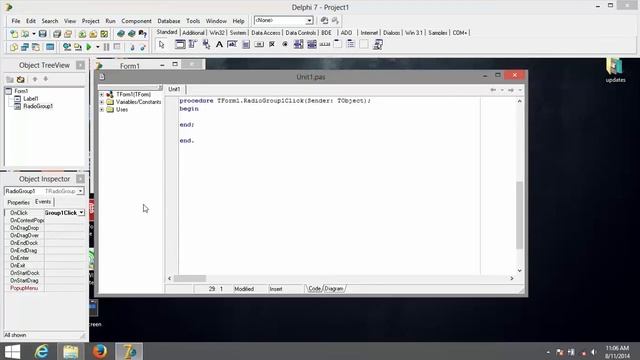Image resolution: width=640 pixels, height=360 pixels.
Task: Click the back navigation arrow in editor
Action: [x=493, y=90]
